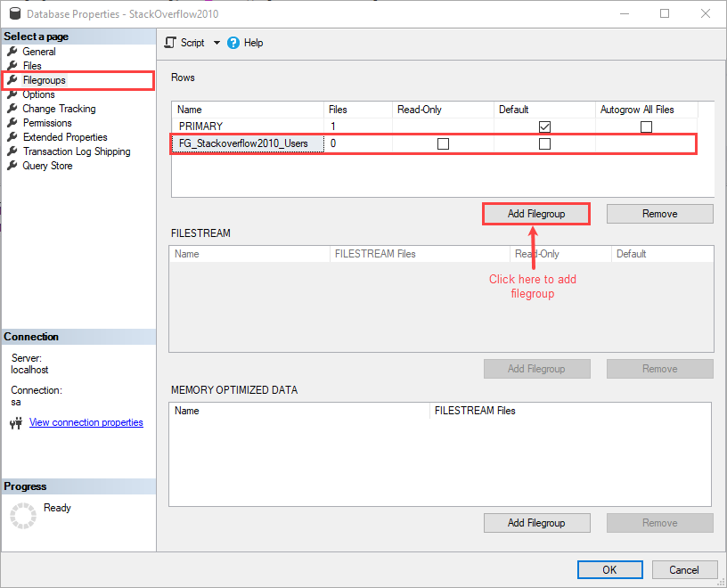Screen dimensions: 727x588
Task: Click the Help toolbar button
Action: coord(245,43)
